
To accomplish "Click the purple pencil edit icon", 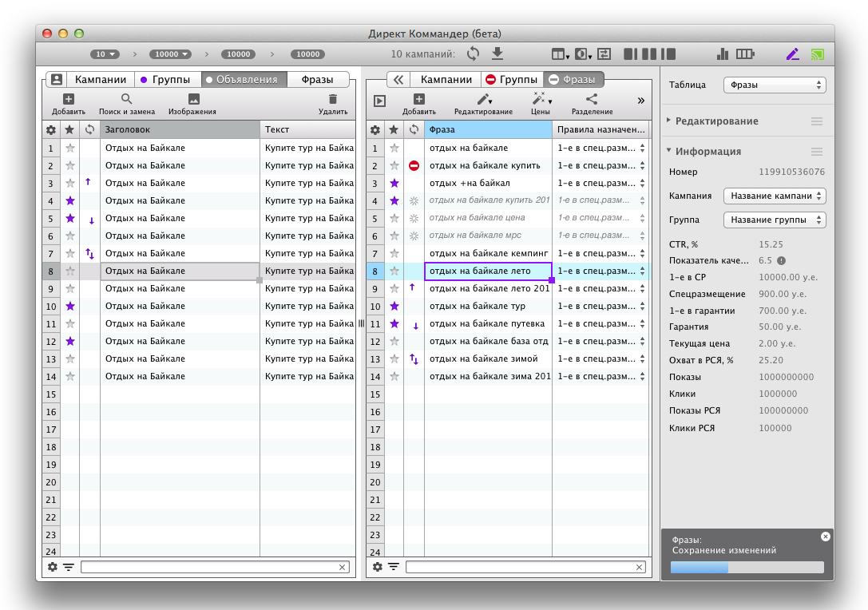I will click(x=792, y=54).
